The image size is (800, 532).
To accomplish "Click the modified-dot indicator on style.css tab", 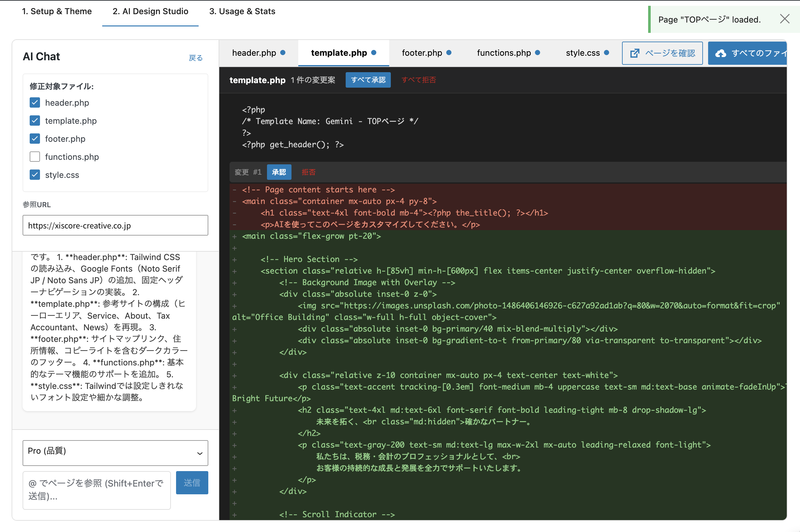I will pyautogui.click(x=607, y=53).
